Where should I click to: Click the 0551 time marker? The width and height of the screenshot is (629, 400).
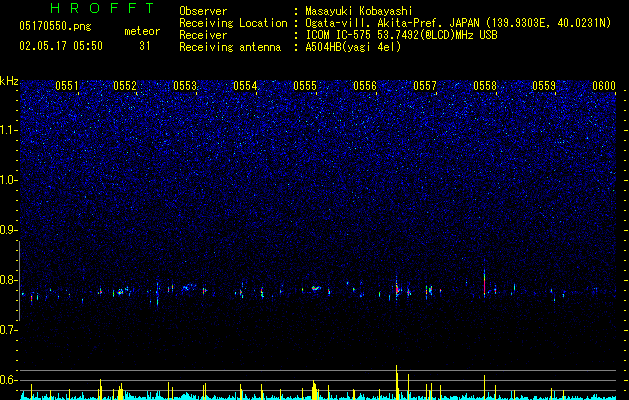(x=67, y=86)
